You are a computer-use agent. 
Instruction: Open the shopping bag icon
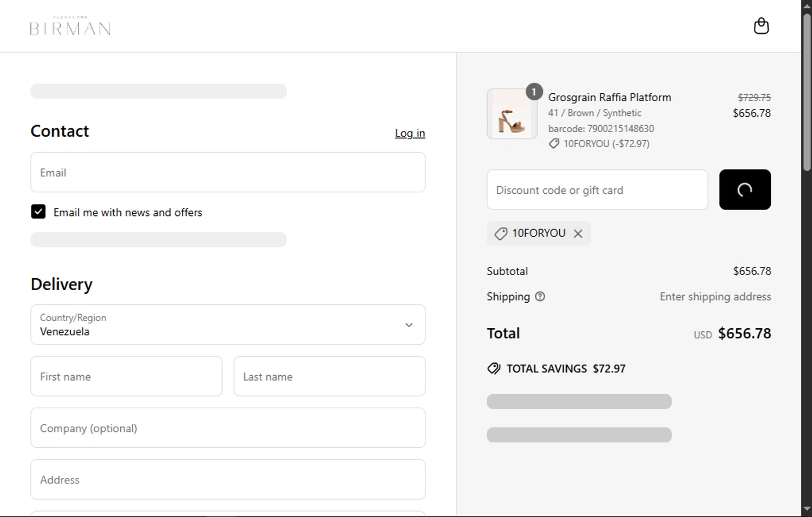[x=761, y=26]
